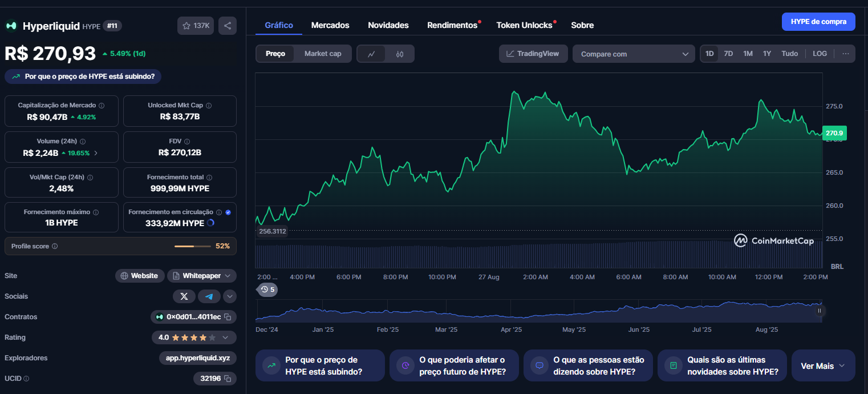The height and width of the screenshot is (394, 868).
Task: Copy the contract address 0×0d01...4011ec
Action: tap(228, 317)
